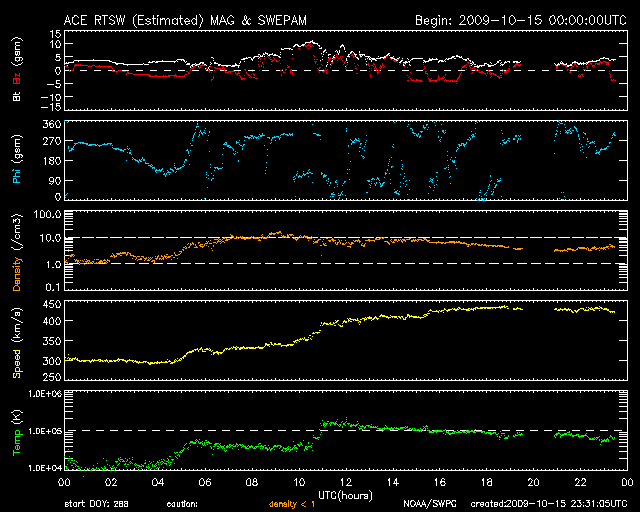Click the orange 'Density (/cm3)' axis label
Image resolution: width=640 pixels, height=512 pixels.
17,252
